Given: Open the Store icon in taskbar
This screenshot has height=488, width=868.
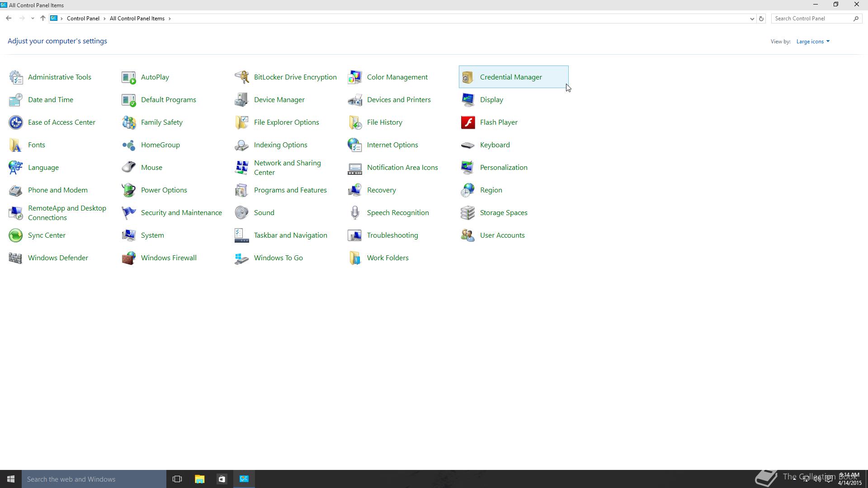Looking at the screenshot, I should (222, 479).
